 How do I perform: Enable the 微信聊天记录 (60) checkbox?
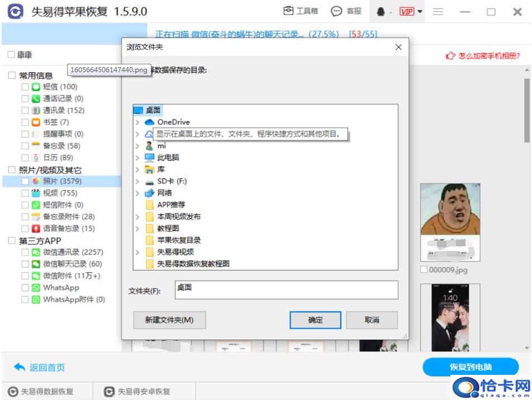pos(25,264)
